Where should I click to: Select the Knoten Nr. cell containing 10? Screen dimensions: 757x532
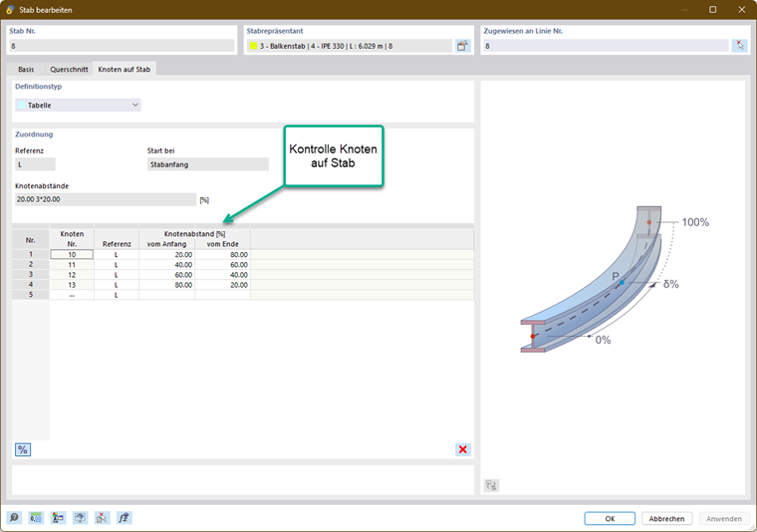[72, 254]
